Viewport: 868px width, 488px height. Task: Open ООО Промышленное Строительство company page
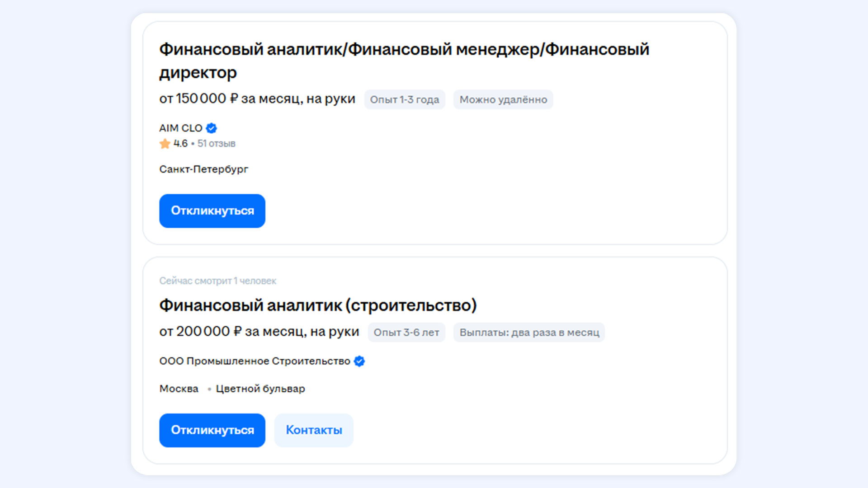[x=255, y=361]
